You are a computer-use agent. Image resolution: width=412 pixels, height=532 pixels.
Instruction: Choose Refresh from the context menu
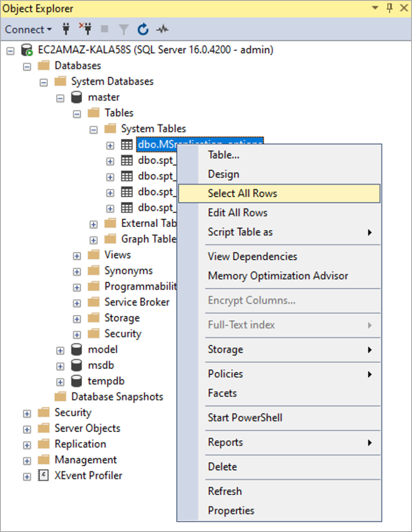(x=279, y=491)
